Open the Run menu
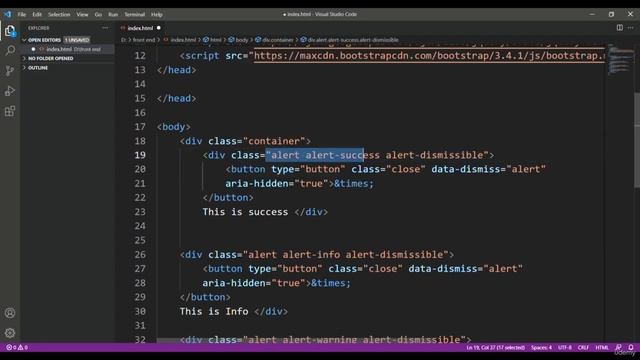The image size is (640, 360). point(113,14)
